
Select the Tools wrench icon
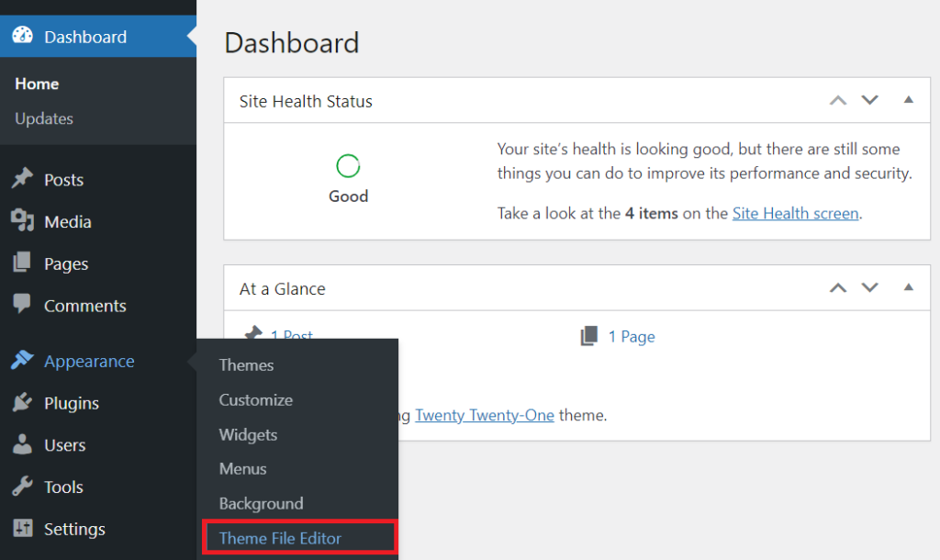click(x=23, y=487)
